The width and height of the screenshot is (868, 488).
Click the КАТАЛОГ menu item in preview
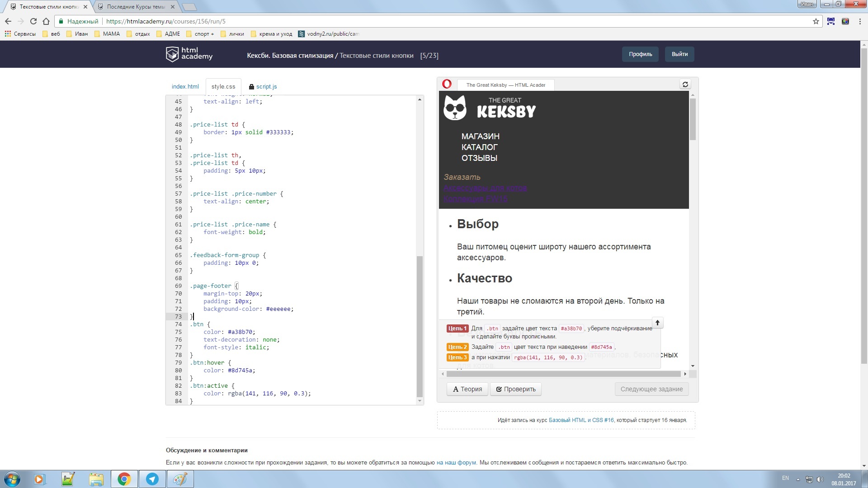click(x=479, y=147)
